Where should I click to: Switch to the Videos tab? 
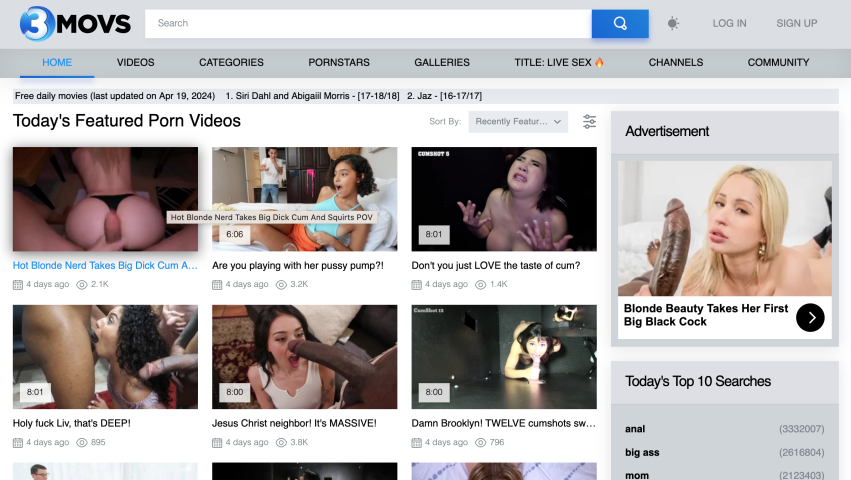[135, 62]
